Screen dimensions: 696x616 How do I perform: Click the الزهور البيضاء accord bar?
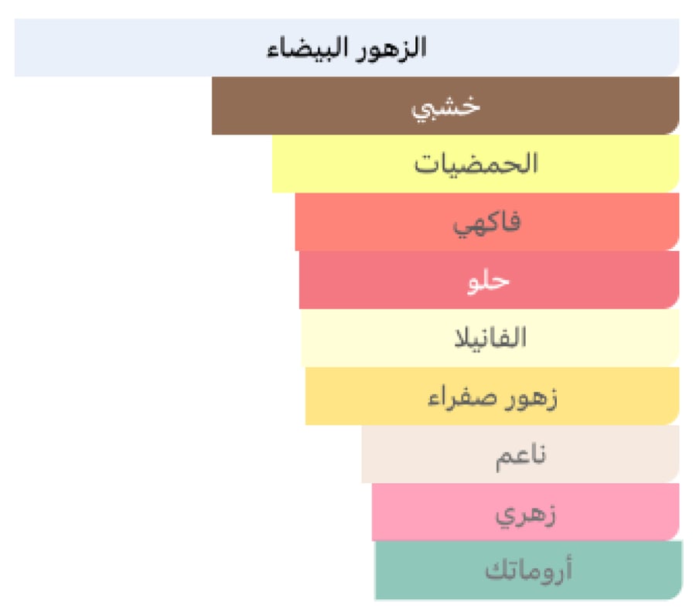(346, 47)
